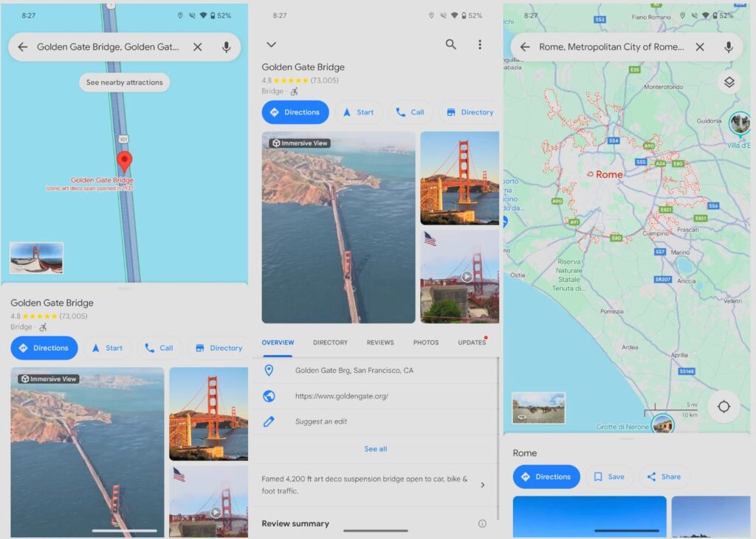
Task: Open the Street View thumbnail on the Rome map
Action: [539, 409]
